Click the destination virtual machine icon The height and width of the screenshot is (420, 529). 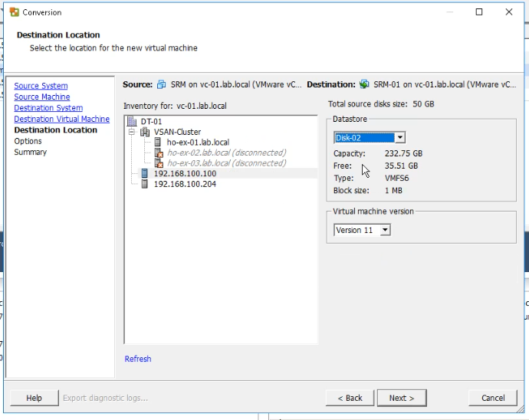(x=364, y=84)
